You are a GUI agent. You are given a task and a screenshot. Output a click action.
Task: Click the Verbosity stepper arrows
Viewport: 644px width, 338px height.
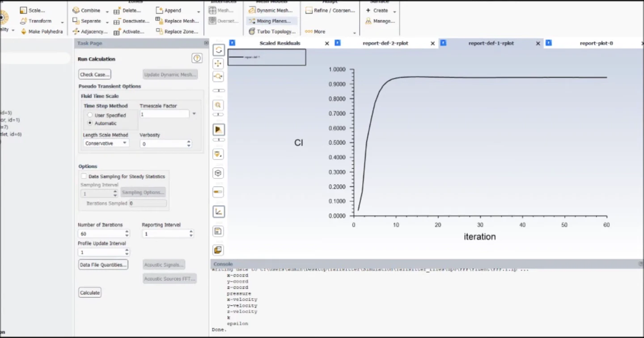(x=189, y=144)
